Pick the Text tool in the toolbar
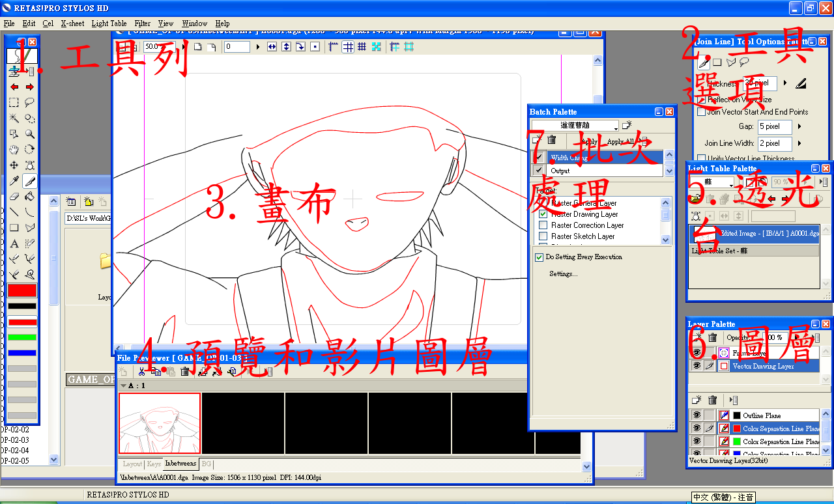This screenshot has width=834, height=504. pyautogui.click(x=14, y=244)
